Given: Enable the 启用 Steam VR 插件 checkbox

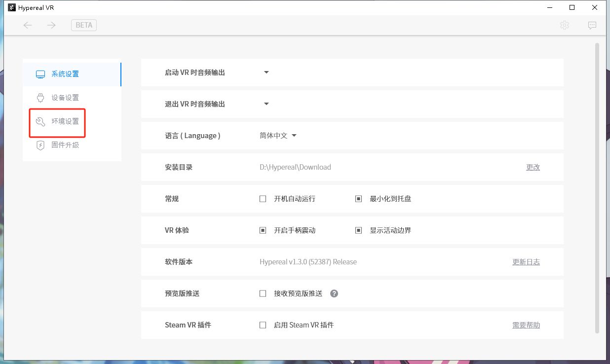Looking at the screenshot, I should [x=263, y=325].
